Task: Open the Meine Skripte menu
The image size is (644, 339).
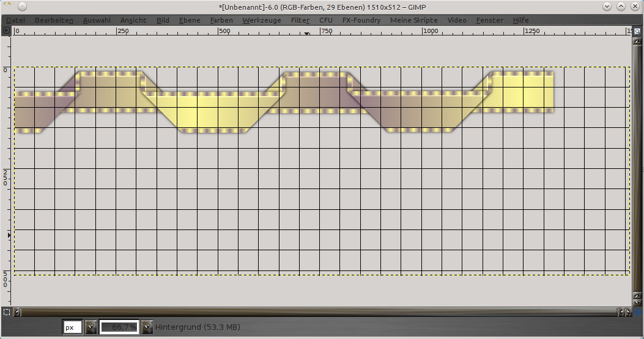Action: click(x=413, y=20)
